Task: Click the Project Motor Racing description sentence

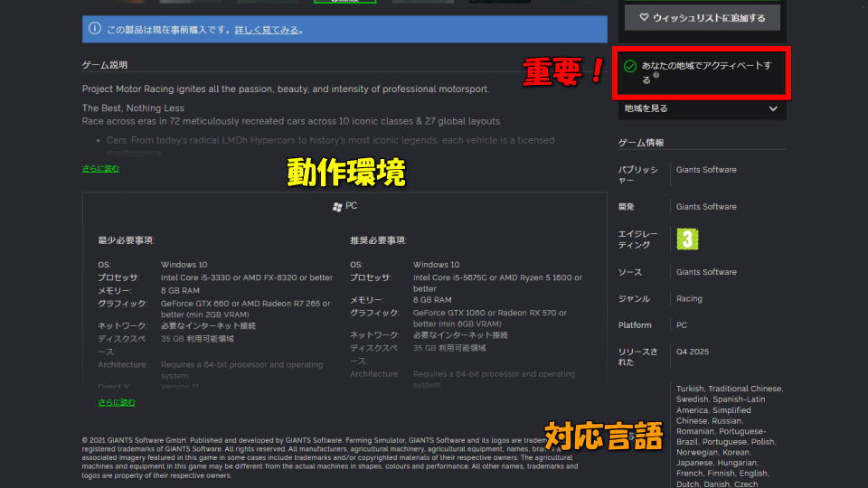Action: click(285, 89)
